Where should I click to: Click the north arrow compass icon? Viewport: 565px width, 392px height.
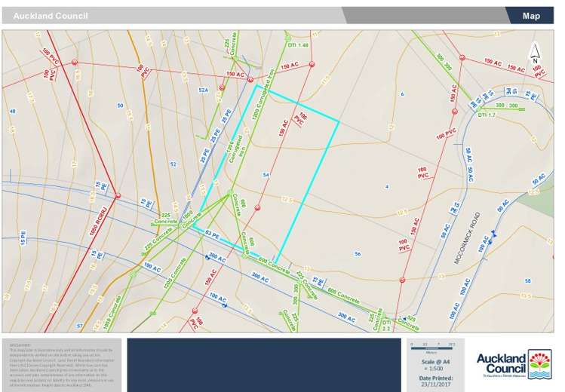click(535, 51)
